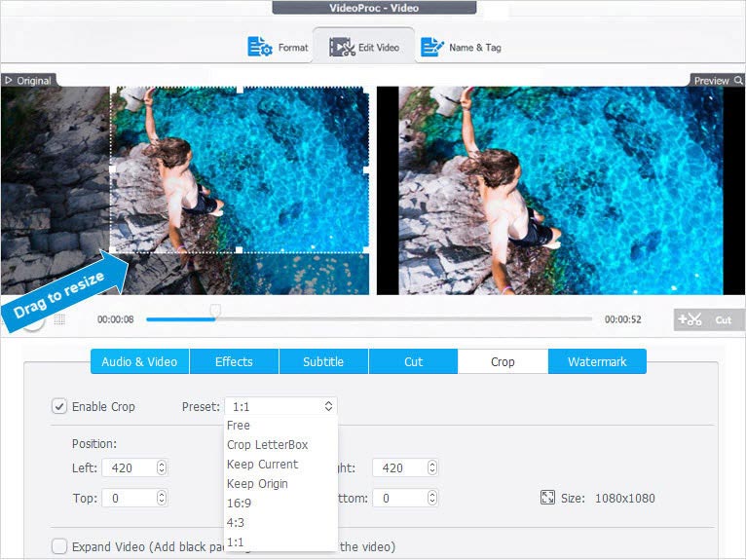Click the Cut button beside the timeline
This screenshot has height=560, width=746.
[709, 319]
